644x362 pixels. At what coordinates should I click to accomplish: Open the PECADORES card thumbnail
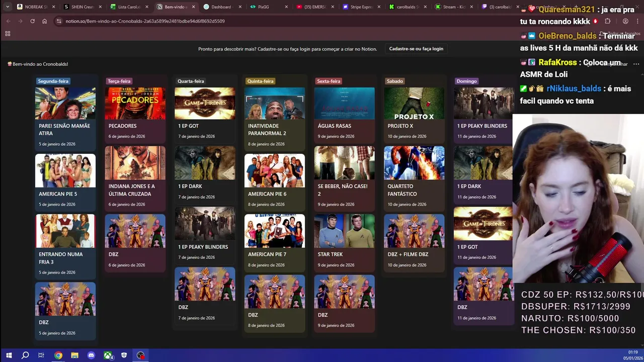tap(135, 104)
